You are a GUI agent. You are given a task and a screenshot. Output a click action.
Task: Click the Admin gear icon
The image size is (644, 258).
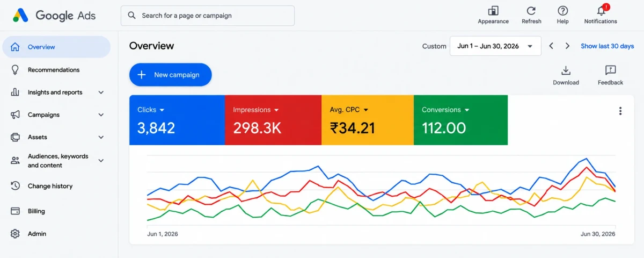click(16, 234)
